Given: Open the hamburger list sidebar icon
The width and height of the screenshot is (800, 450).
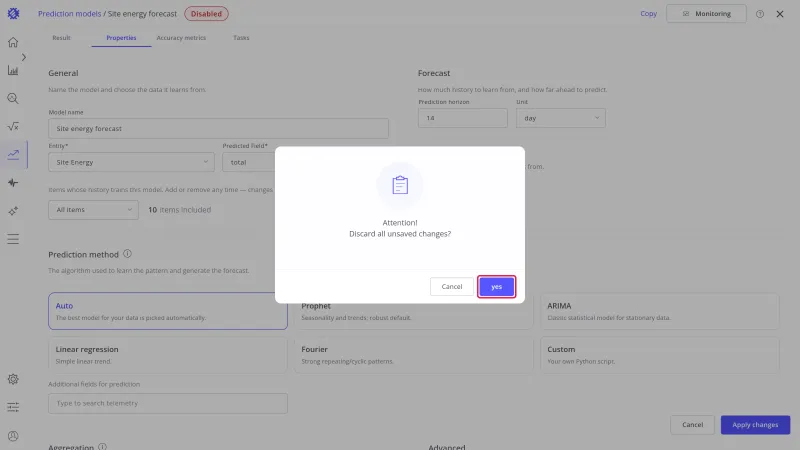Looking at the screenshot, I should pos(13,239).
